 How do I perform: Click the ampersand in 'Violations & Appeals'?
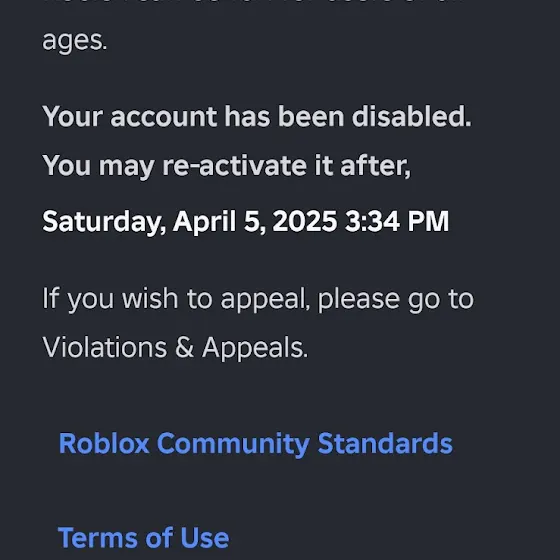(184, 347)
